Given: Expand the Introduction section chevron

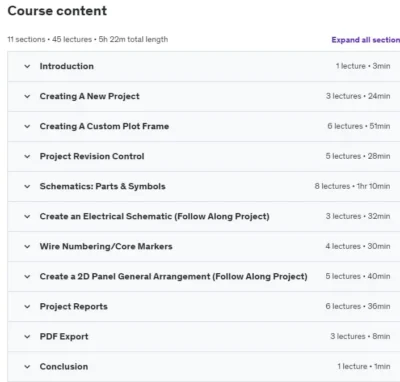Looking at the screenshot, I should point(27,66).
